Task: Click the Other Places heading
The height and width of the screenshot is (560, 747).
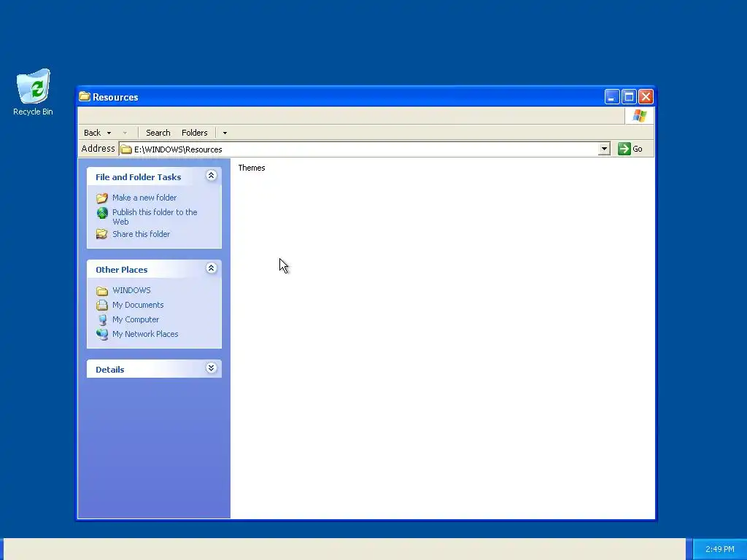Action: [x=122, y=270]
